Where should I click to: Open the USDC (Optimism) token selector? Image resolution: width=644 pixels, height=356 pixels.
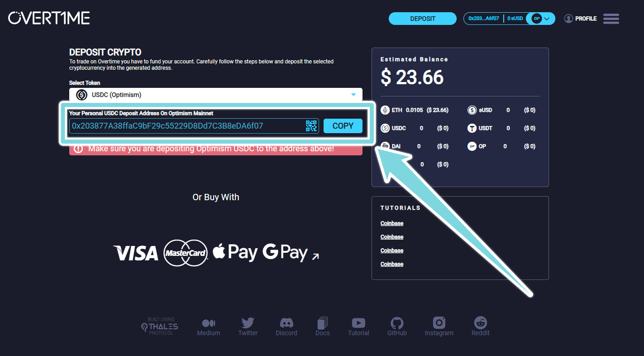click(216, 95)
